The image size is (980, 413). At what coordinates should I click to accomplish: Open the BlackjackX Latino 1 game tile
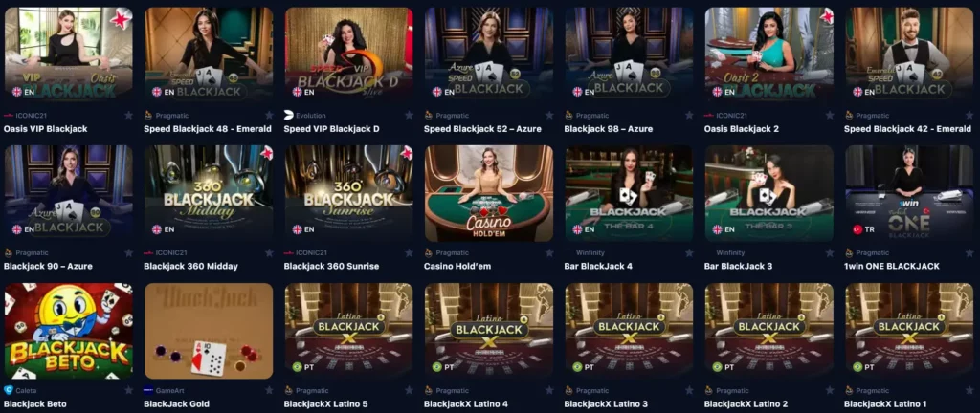[x=909, y=331]
